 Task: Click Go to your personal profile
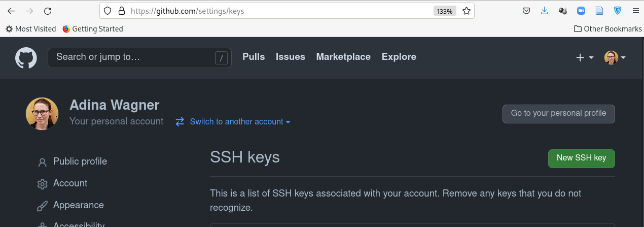click(x=558, y=114)
